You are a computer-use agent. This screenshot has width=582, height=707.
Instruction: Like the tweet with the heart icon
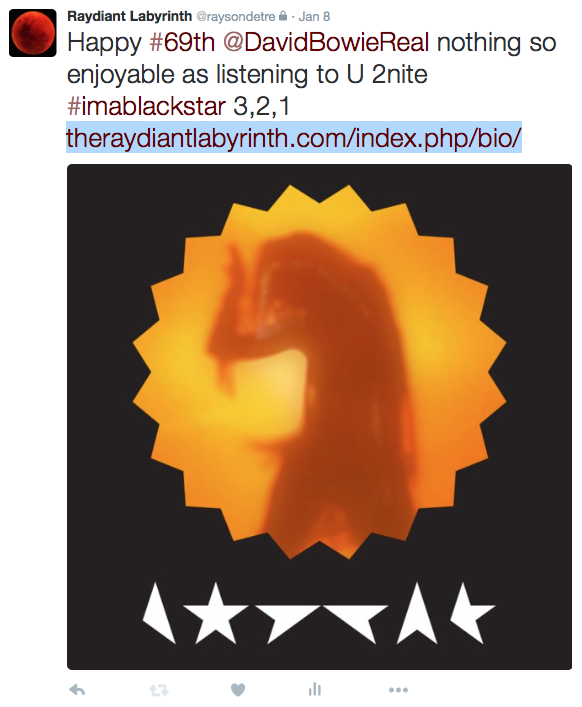tap(238, 690)
